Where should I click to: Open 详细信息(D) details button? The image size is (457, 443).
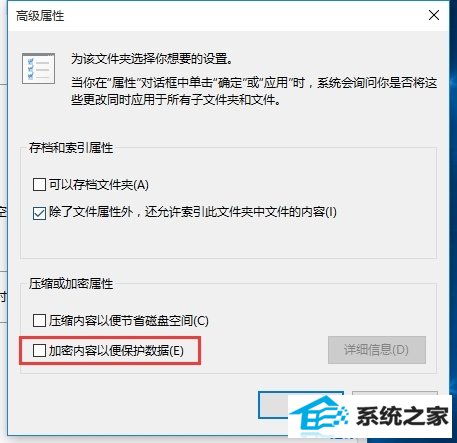(x=377, y=350)
